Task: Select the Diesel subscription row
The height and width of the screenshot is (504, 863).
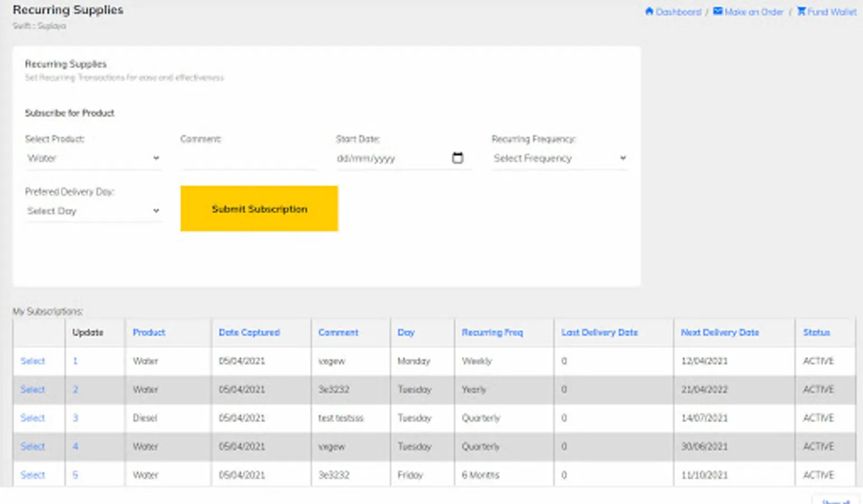Action: (x=32, y=418)
